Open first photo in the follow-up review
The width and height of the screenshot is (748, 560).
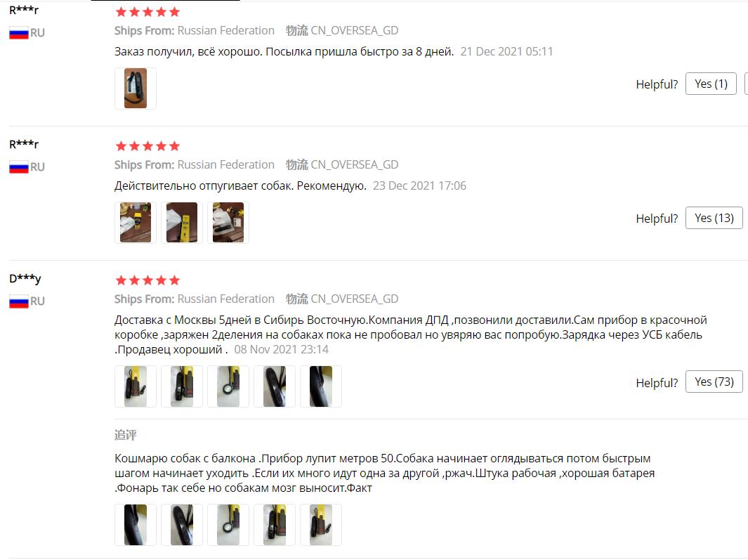(x=136, y=525)
